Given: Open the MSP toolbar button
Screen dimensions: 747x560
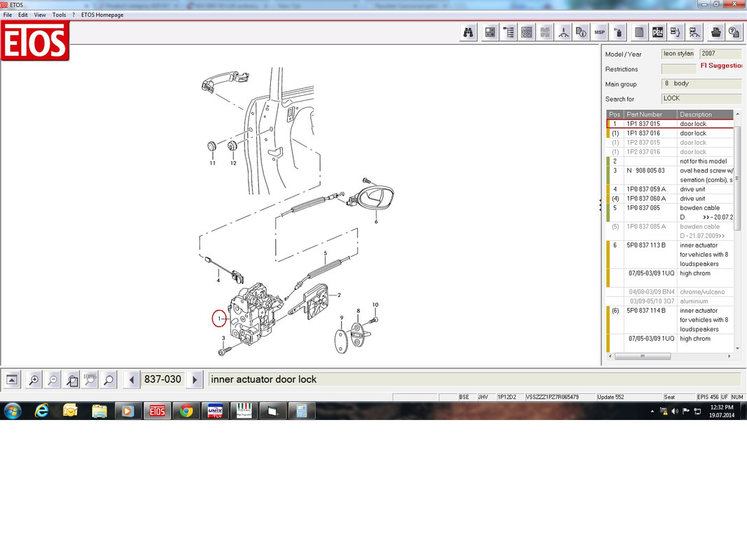Looking at the screenshot, I should [x=599, y=32].
